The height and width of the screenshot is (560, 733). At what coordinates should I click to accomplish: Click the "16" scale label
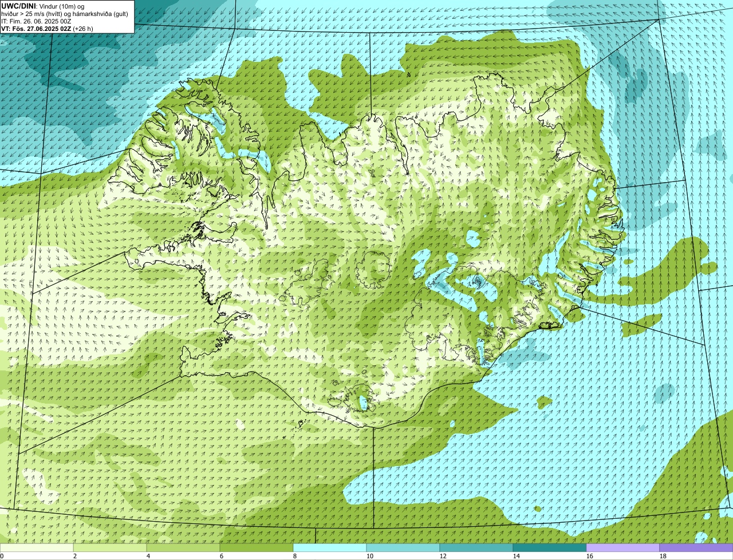[x=590, y=556]
